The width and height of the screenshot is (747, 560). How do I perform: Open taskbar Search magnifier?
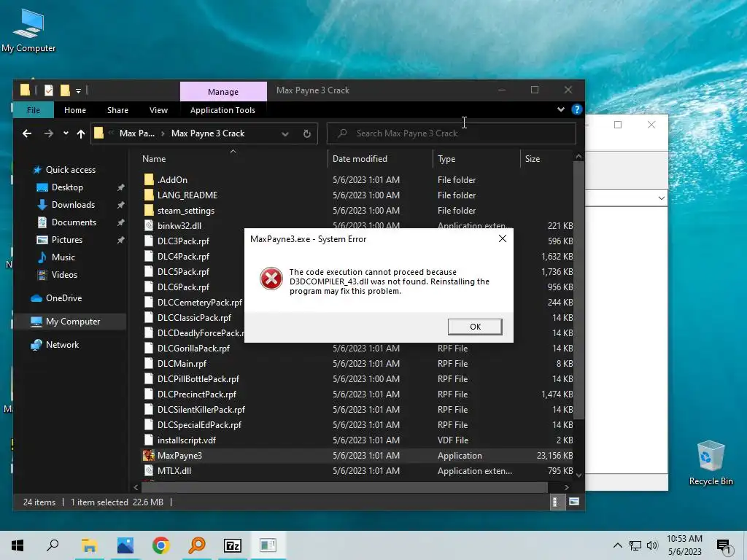coord(53,545)
